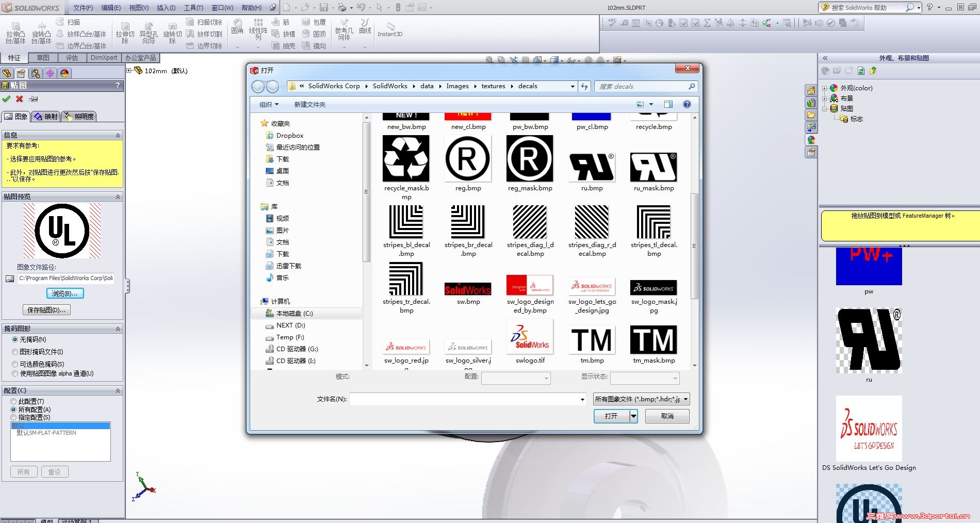Viewport: 980px width, 523px height.
Task: Click the Print icon in top toolbar
Action: [342, 7]
